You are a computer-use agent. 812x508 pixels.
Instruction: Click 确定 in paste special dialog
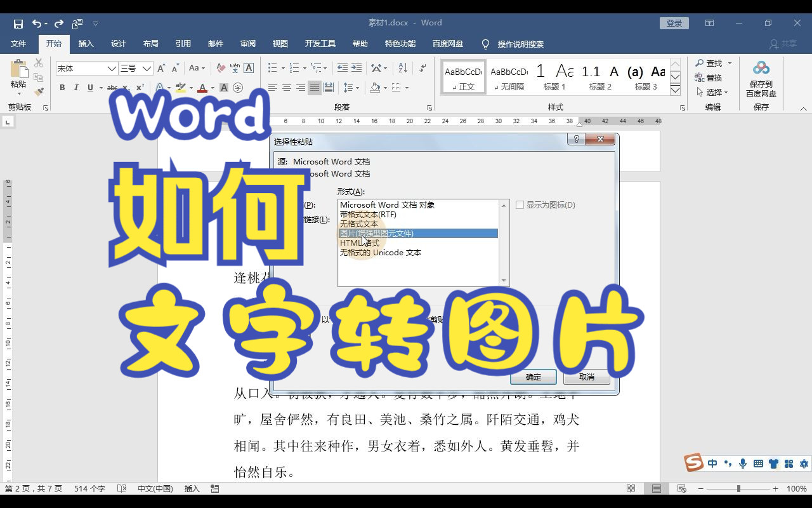coord(534,377)
